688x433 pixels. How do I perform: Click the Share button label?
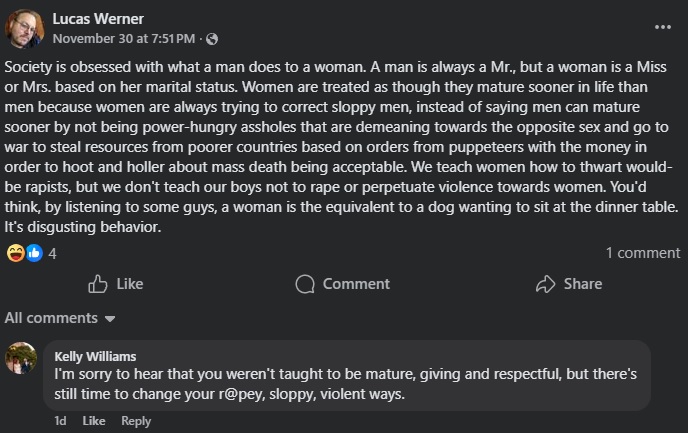coord(583,284)
